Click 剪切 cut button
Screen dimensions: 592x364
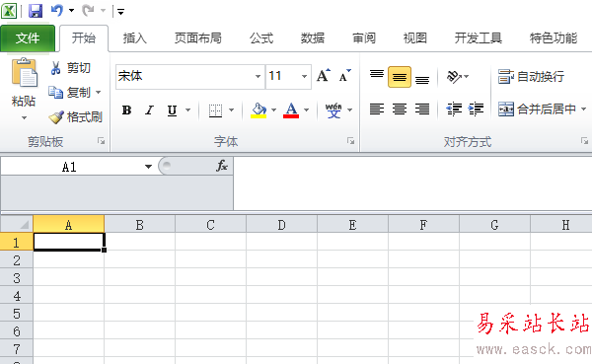[70, 68]
